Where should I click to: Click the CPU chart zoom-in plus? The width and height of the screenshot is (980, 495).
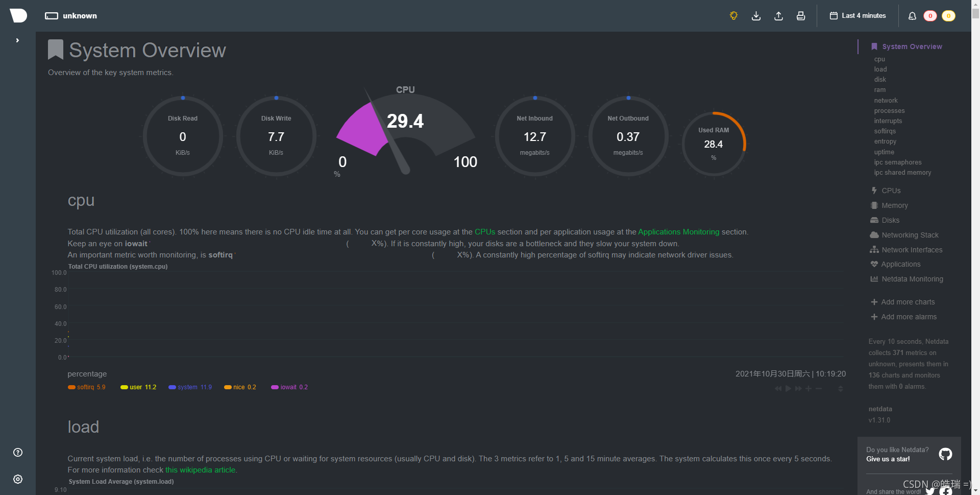pyautogui.click(x=808, y=389)
